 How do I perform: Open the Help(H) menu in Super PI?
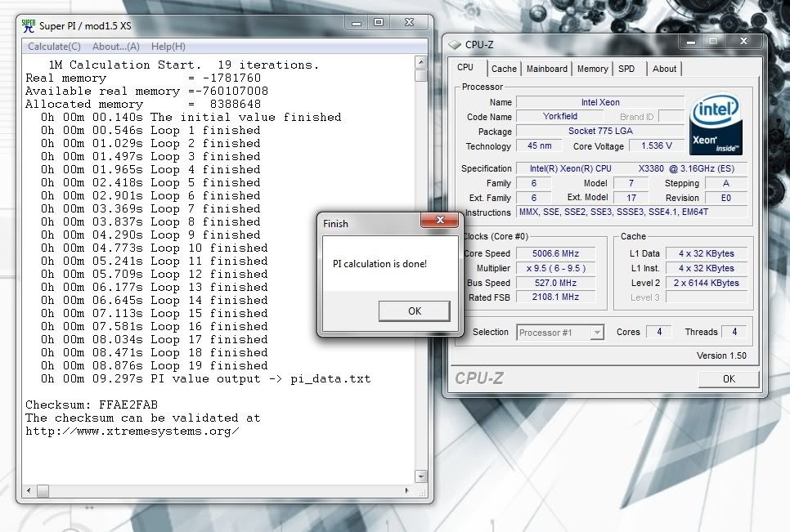pyautogui.click(x=168, y=47)
